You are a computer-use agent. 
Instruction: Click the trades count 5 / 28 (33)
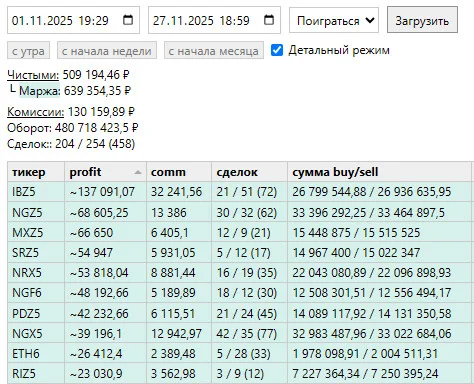243,353
